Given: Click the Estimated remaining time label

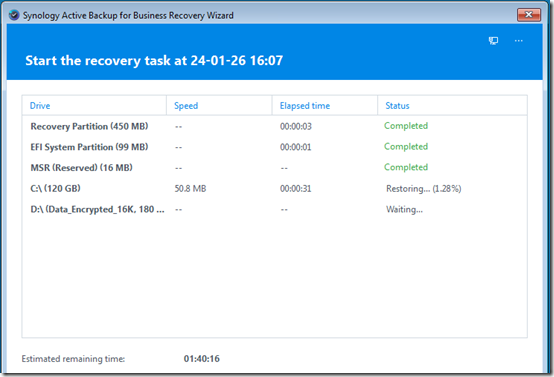Looking at the screenshot, I should coord(73,359).
